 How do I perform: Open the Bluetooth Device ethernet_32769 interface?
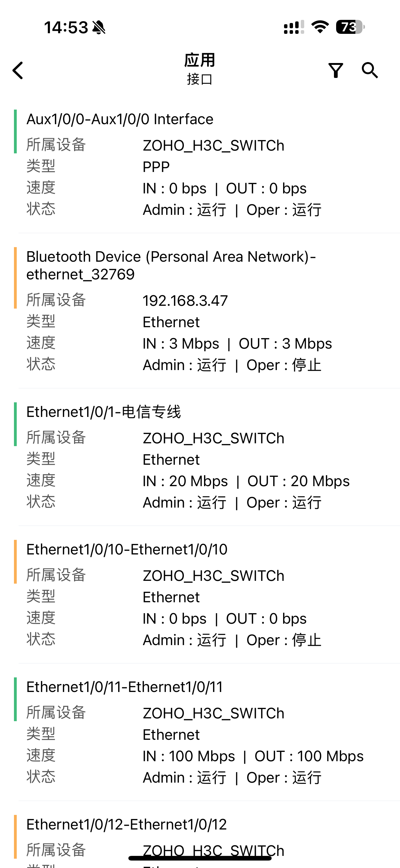(x=171, y=265)
